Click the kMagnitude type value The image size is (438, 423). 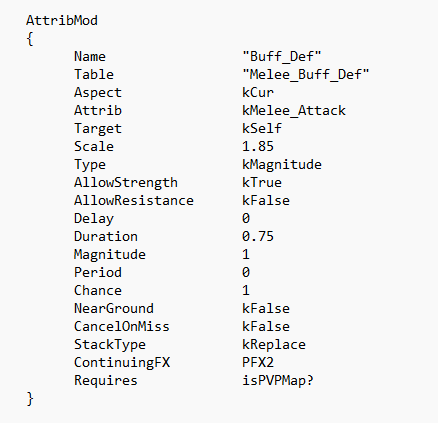282,164
